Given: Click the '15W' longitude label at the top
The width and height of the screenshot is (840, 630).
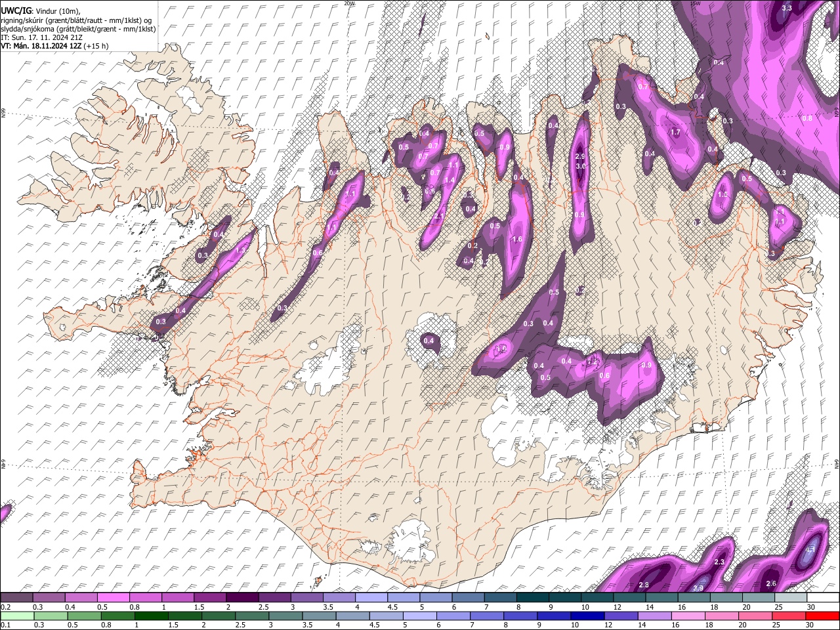Looking at the screenshot, I should coord(696,3).
